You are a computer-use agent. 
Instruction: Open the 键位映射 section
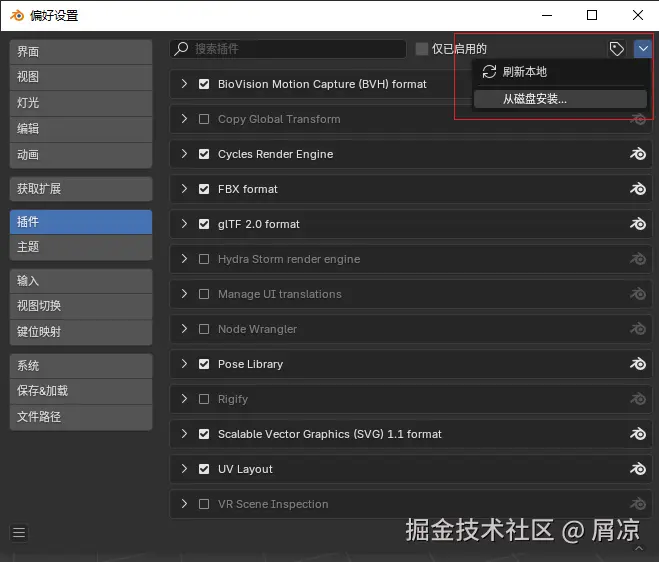pos(81,332)
